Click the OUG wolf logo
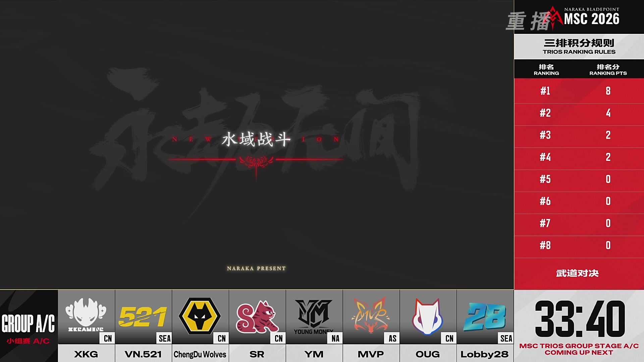Image resolution: width=644 pixels, height=362 pixels. (427, 316)
